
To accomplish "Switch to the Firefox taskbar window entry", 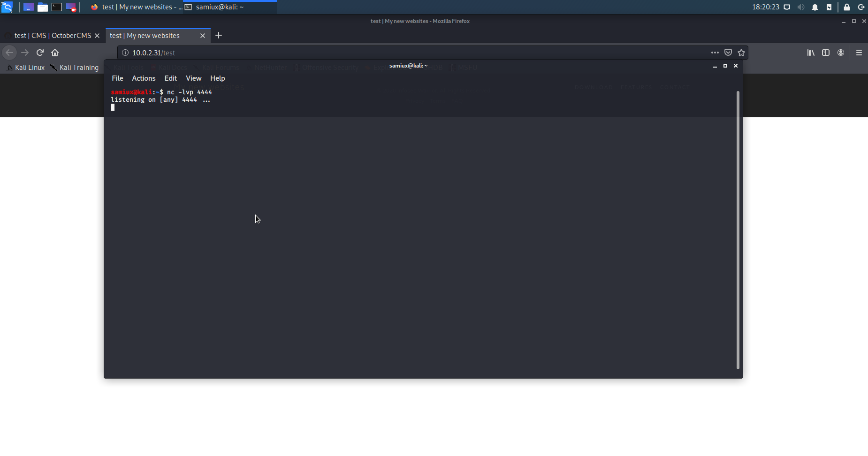I will [136, 7].
